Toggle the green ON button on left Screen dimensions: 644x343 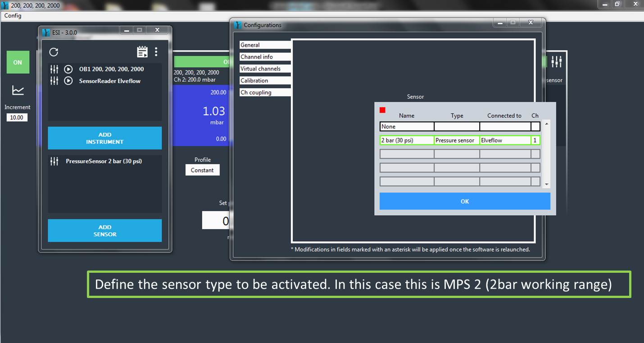click(x=18, y=62)
